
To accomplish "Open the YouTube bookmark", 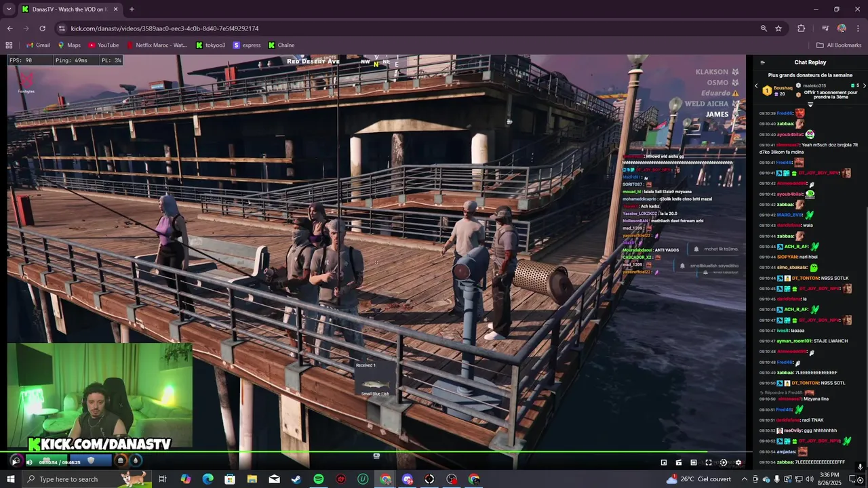I will pyautogui.click(x=104, y=45).
